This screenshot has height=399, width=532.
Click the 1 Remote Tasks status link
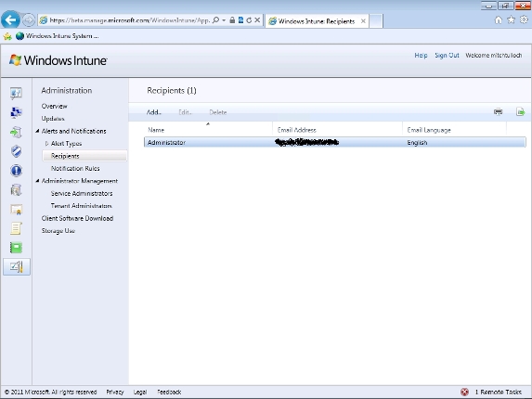click(x=498, y=393)
